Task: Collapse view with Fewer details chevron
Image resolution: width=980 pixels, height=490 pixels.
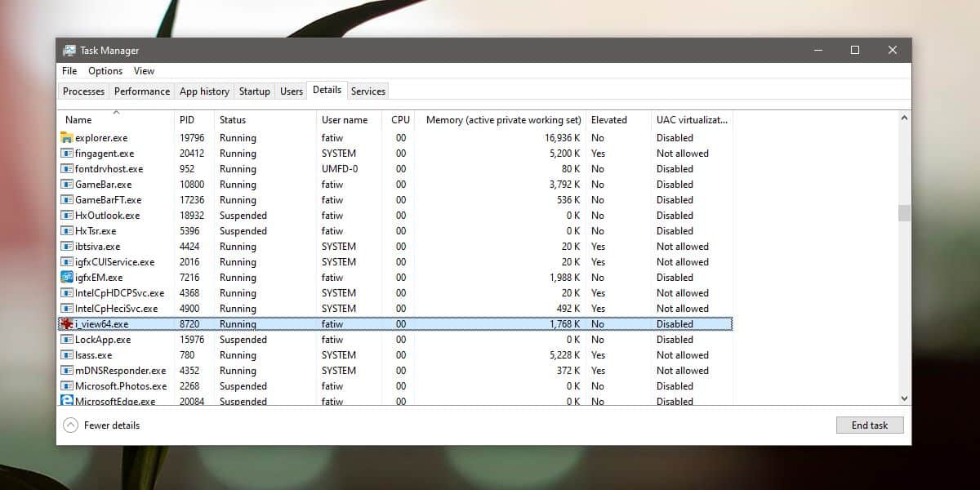Action: click(70, 425)
